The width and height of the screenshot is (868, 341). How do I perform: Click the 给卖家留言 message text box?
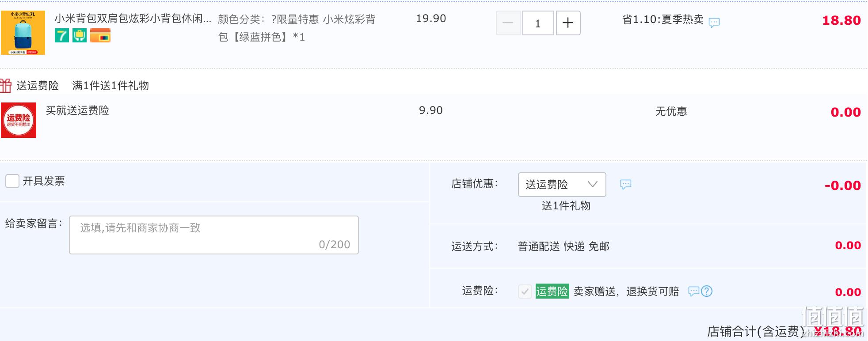[213, 235]
